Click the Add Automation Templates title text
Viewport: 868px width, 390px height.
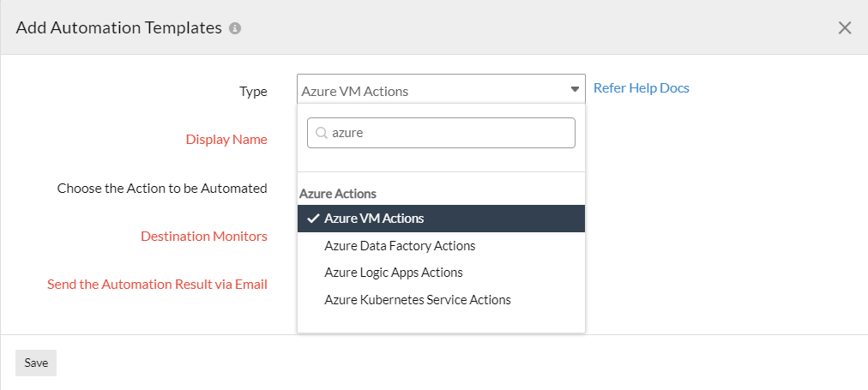[119, 27]
